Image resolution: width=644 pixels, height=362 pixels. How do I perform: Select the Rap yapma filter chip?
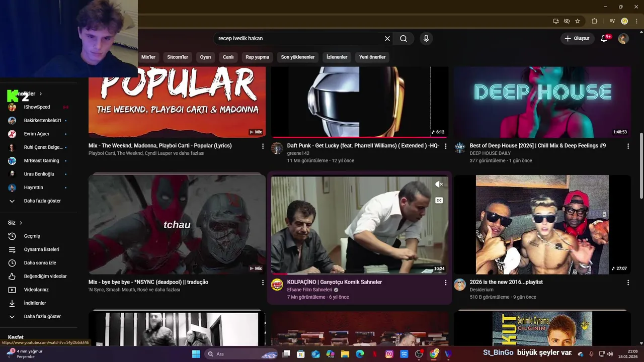(257, 57)
